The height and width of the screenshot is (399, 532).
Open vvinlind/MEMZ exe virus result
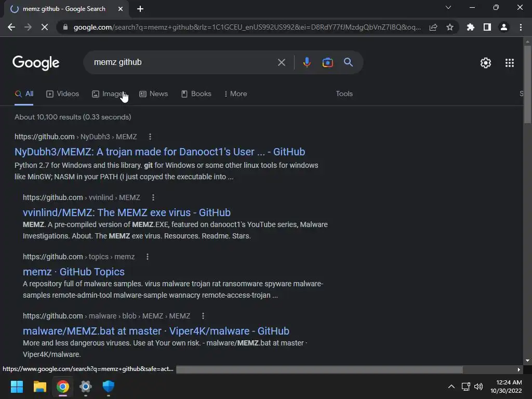(127, 212)
